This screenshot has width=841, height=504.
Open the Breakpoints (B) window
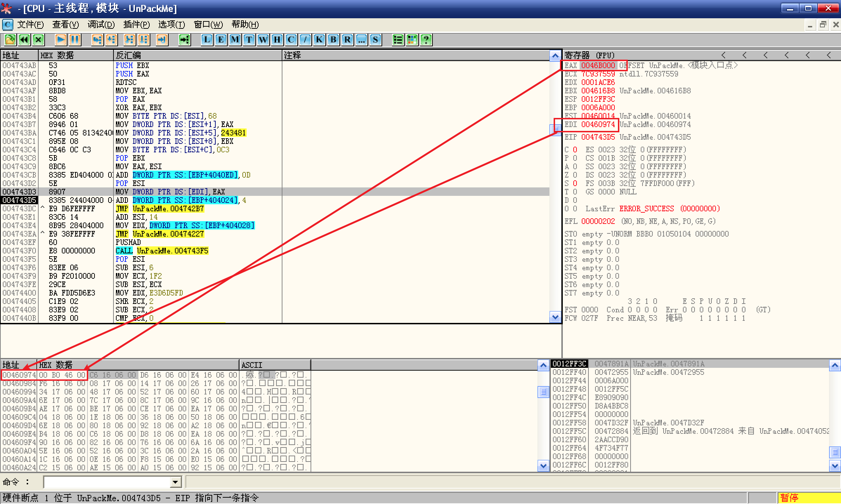click(x=333, y=40)
